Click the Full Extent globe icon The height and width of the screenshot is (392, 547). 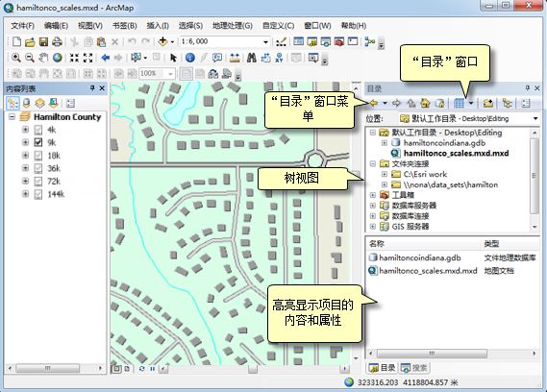[x=58, y=58]
